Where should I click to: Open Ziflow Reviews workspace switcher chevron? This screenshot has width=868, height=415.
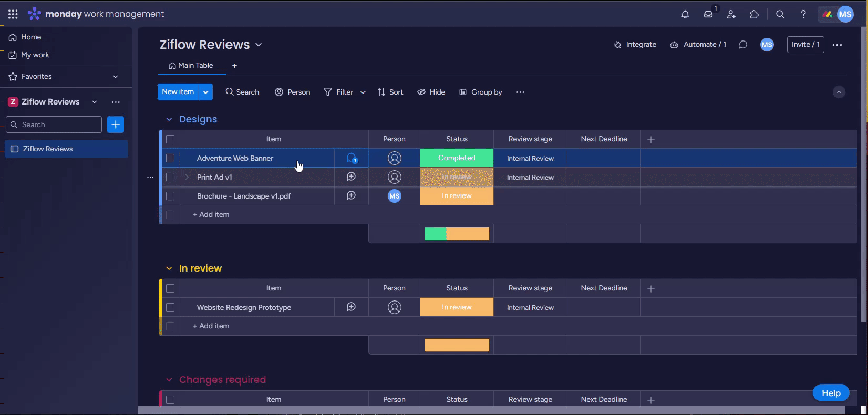(95, 102)
